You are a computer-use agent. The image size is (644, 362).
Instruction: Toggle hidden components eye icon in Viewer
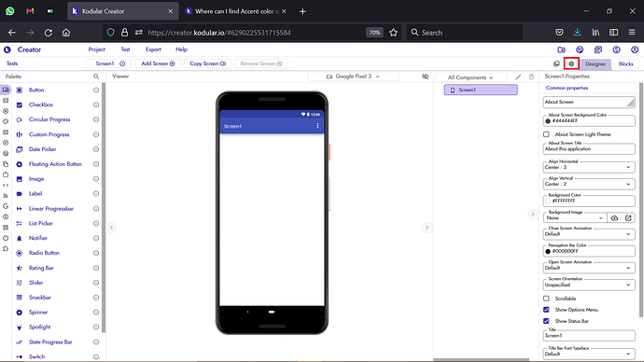(425, 77)
